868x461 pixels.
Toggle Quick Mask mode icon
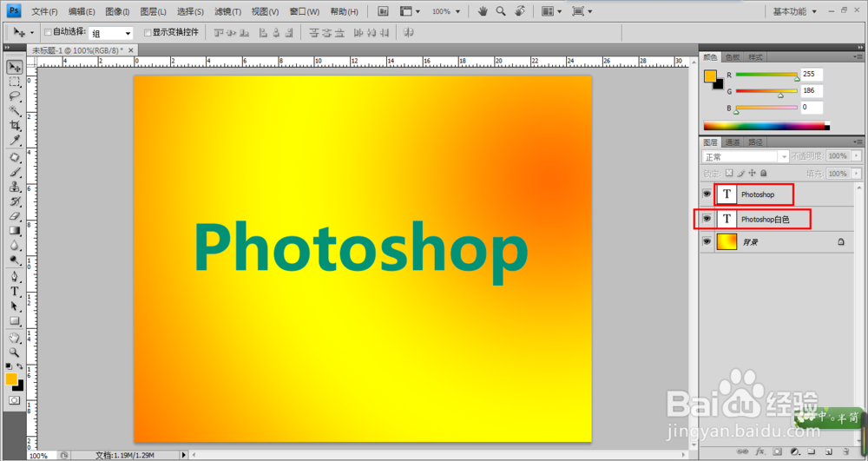click(15, 400)
